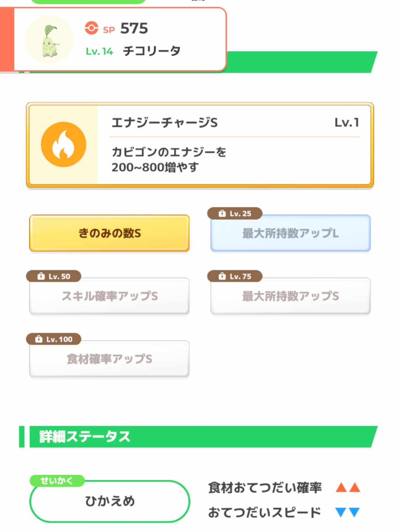Tap the 食材おてつだい確率 stat label

265,488
